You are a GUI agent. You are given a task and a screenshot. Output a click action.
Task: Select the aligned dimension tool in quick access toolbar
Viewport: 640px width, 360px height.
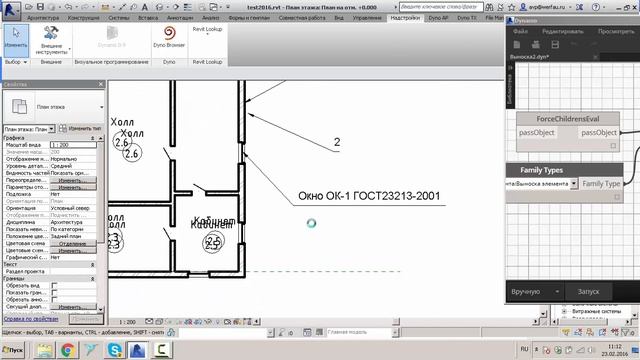pos(123,7)
